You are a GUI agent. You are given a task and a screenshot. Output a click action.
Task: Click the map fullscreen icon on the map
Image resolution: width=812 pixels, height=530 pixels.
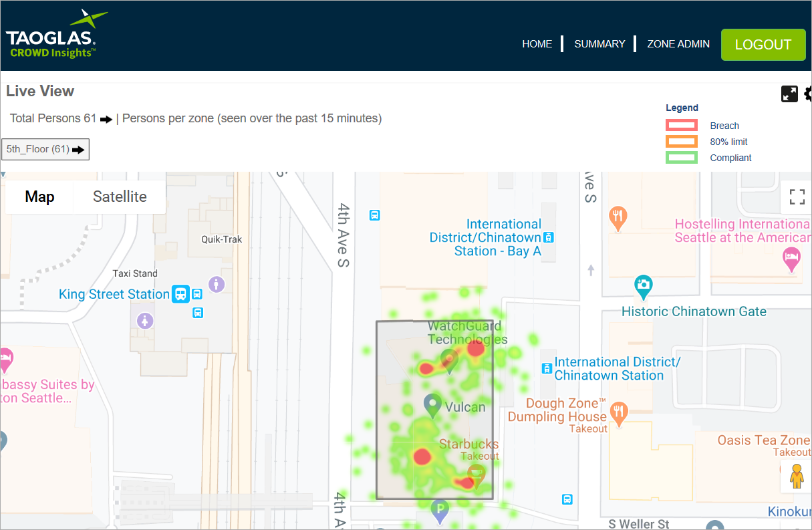(797, 196)
